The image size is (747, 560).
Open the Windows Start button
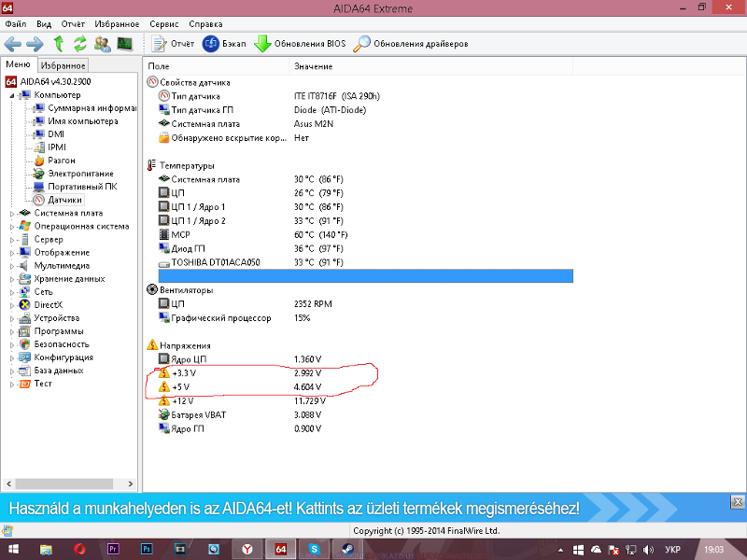(13, 549)
